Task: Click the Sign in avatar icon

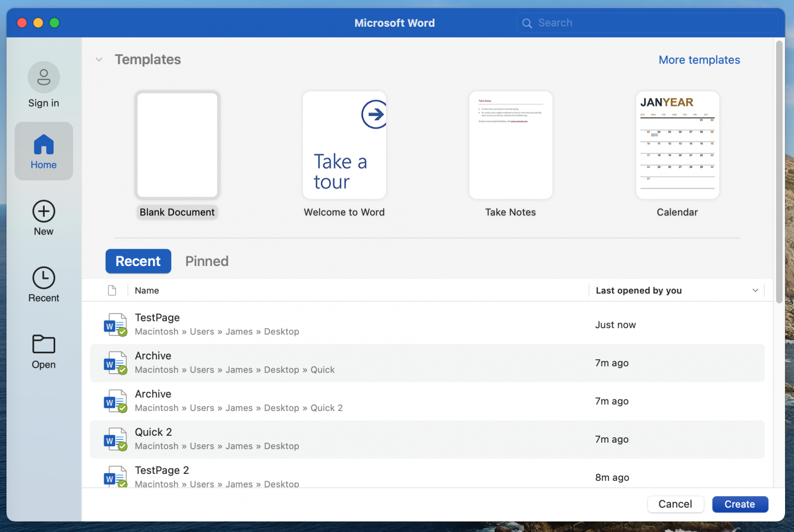Action: tap(44, 77)
